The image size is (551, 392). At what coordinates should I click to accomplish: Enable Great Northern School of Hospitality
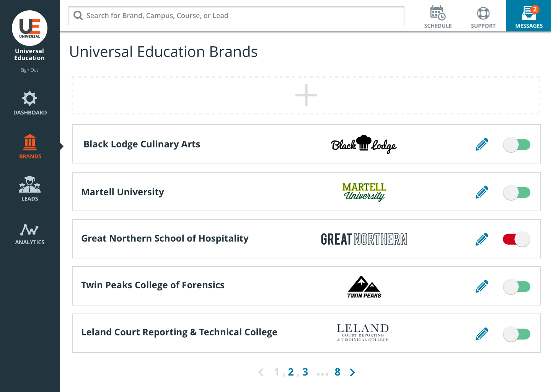[517, 239]
